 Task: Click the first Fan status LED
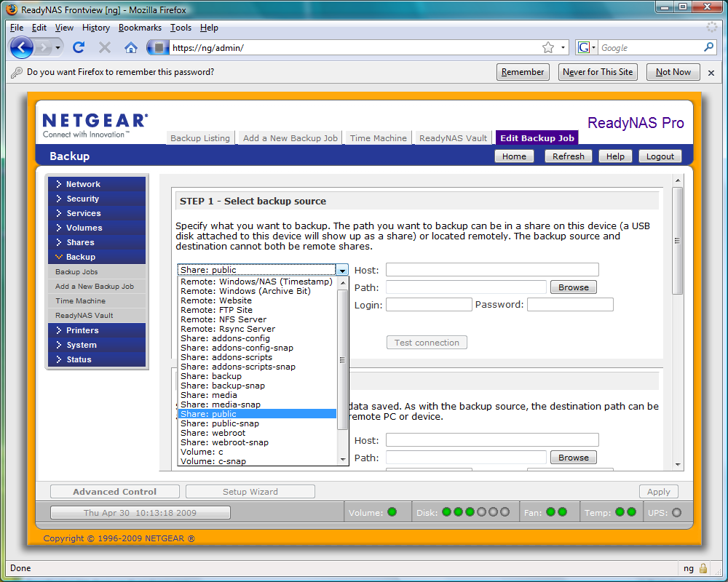550,512
